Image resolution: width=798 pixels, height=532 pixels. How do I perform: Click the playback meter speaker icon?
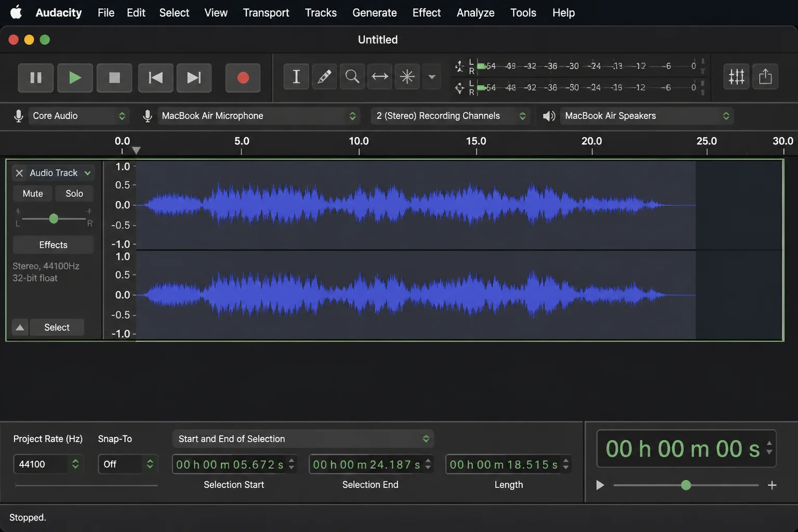tap(460, 88)
